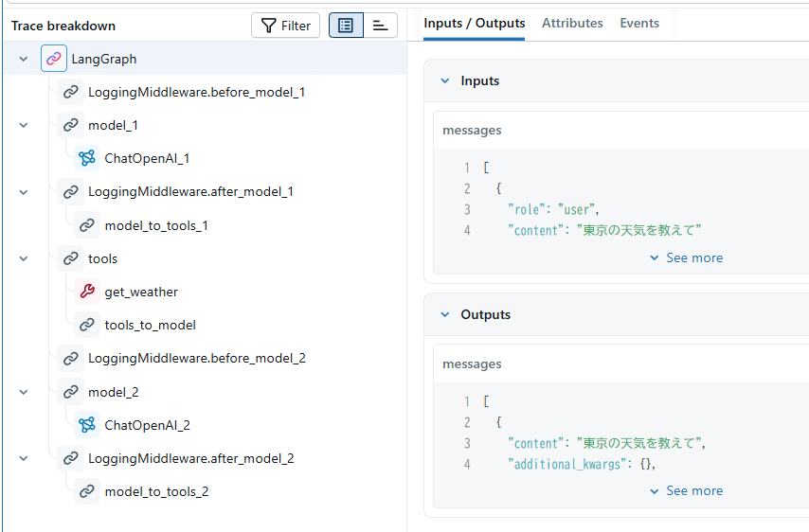Select the tools_to_model span
This screenshot has width=809, height=532.
(x=150, y=326)
